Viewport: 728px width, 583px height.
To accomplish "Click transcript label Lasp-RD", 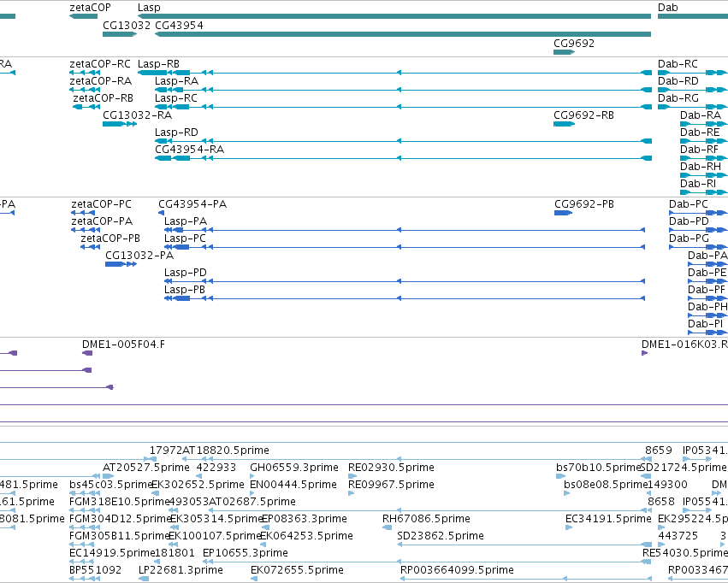I will click(x=176, y=132).
